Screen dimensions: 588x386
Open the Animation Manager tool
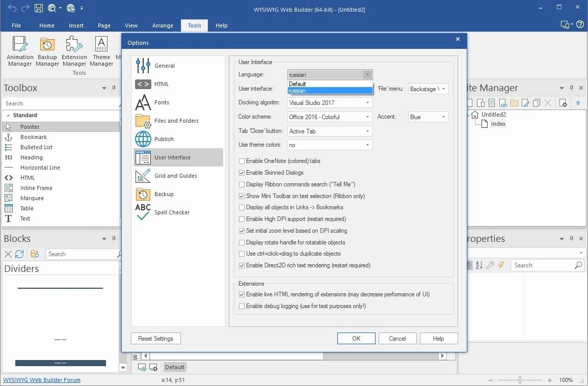pyautogui.click(x=20, y=51)
